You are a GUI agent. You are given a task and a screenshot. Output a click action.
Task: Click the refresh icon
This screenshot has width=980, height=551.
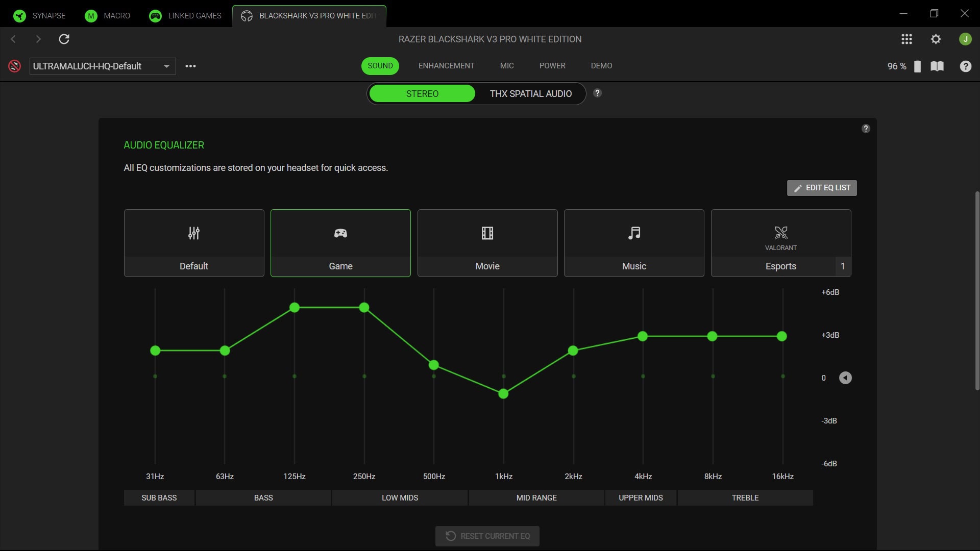(64, 39)
